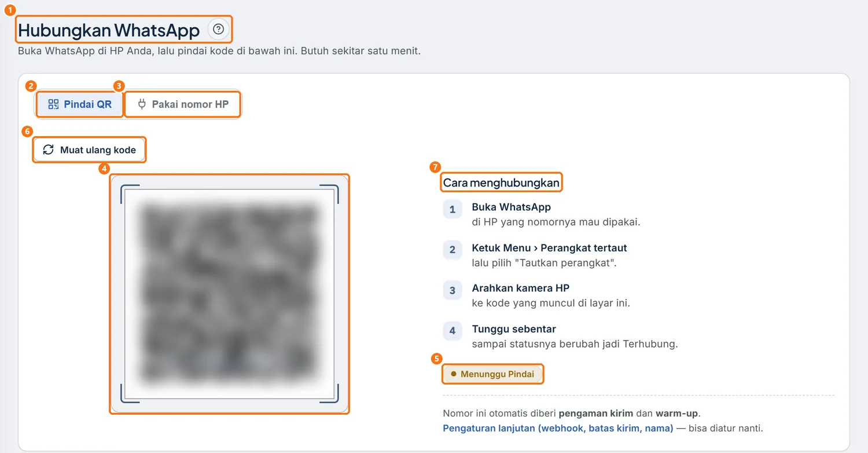Click the Muat ulang kode button
Viewport: 868px width, 453px height.
coord(89,150)
